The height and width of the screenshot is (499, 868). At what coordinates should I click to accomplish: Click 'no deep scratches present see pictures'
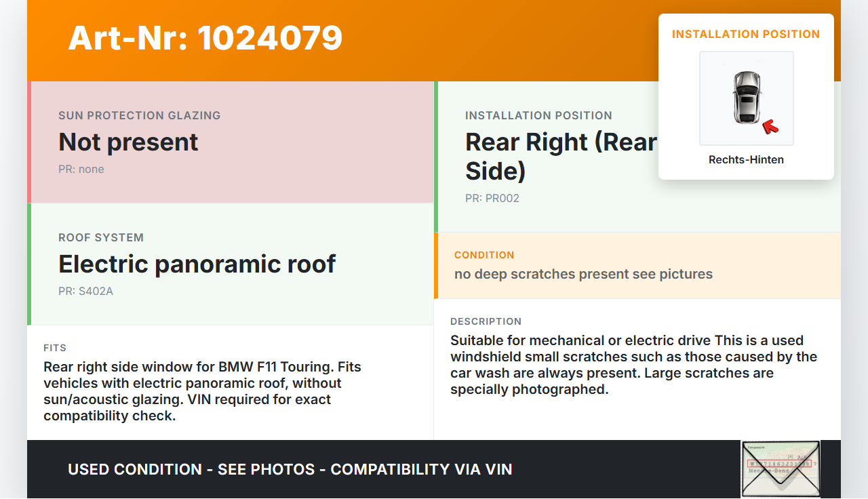(x=583, y=274)
